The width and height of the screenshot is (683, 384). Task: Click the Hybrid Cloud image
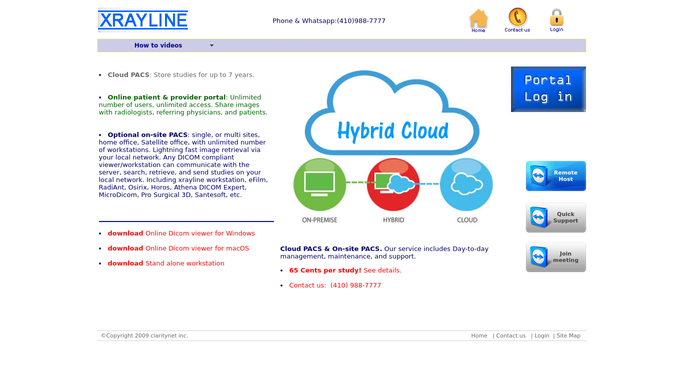[x=393, y=146]
